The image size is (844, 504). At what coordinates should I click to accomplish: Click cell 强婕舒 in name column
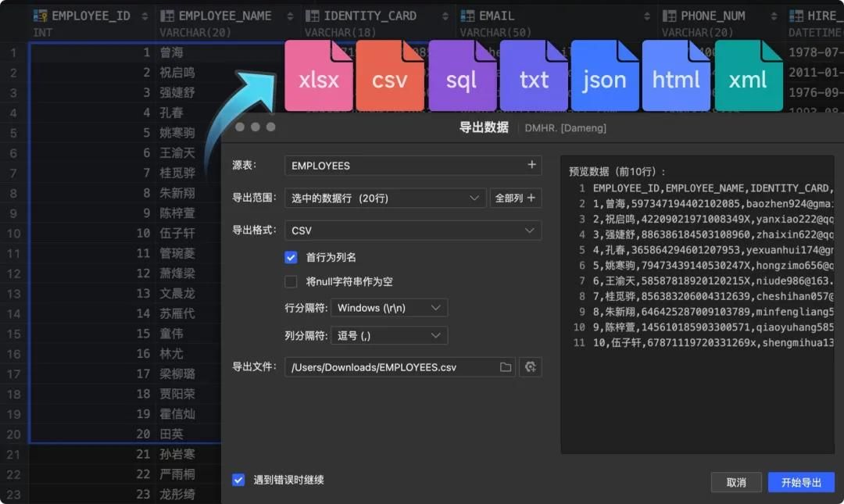tap(177, 93)
